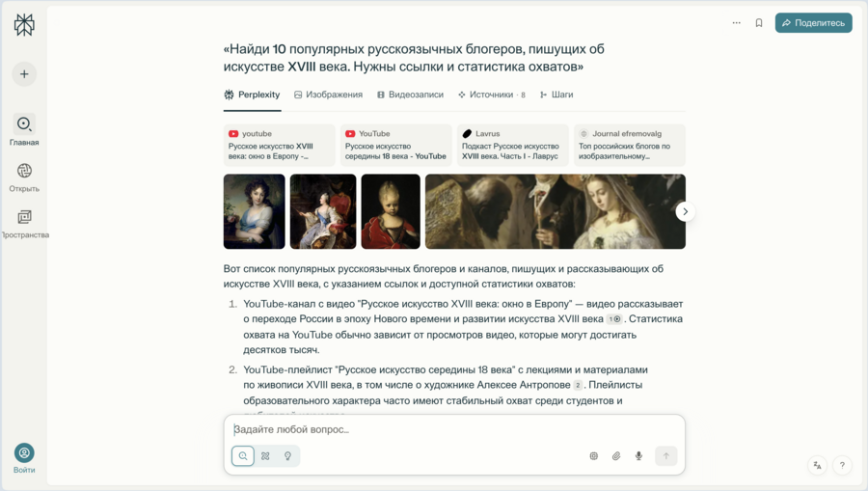Start a new thread with the plus icon
Viewport: 868px width, 491px height.
pos(24,74)
